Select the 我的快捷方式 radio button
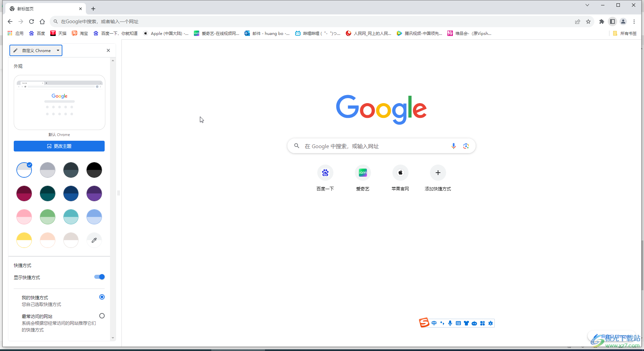Screen dimensions: 644x351 tap(102, 297)
